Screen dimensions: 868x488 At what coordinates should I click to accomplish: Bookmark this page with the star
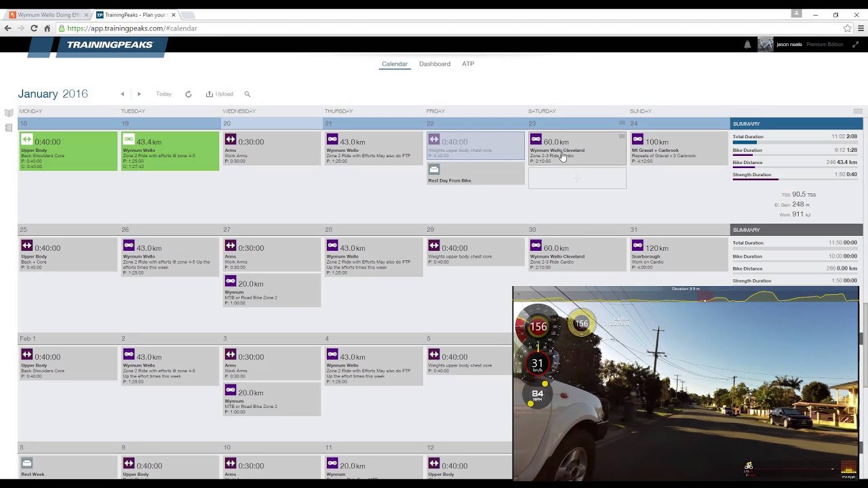(847, 28)
